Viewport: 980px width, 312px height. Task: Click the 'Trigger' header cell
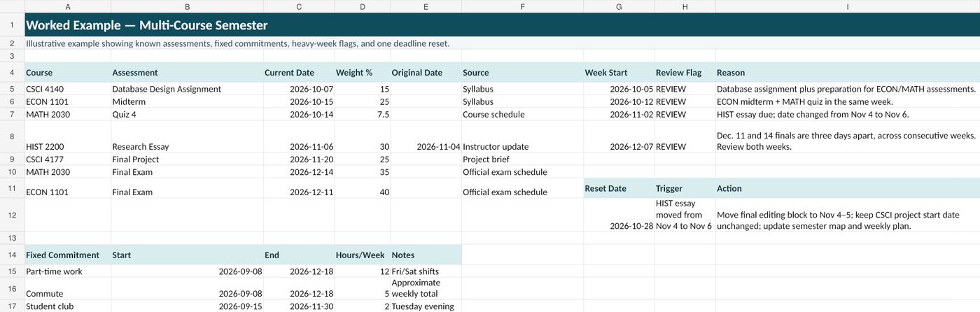685,188
